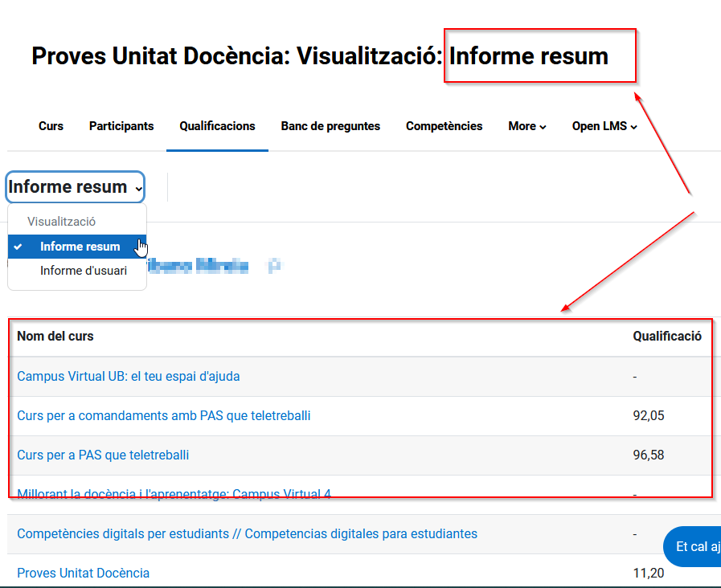The image size is (721, 588).
Task: Open Campus Virtual UB help space course link
Action: click(128, 376)
